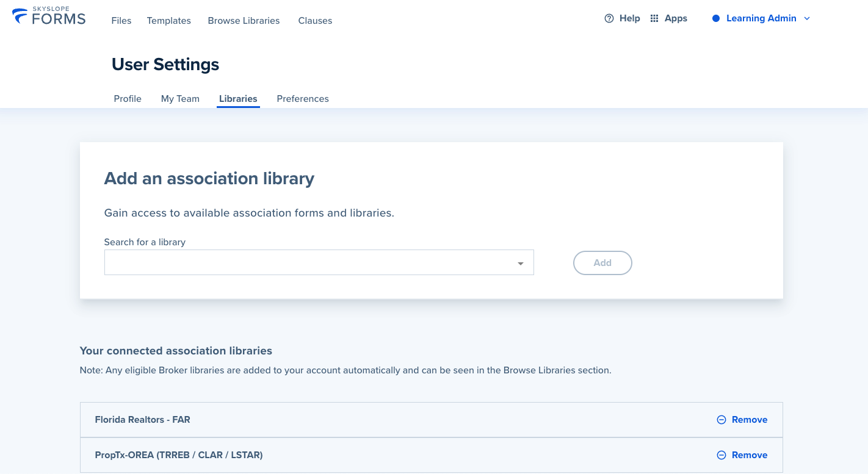Click the Learning Admin account name
The image size is (868, 474).
click(761, 18)
